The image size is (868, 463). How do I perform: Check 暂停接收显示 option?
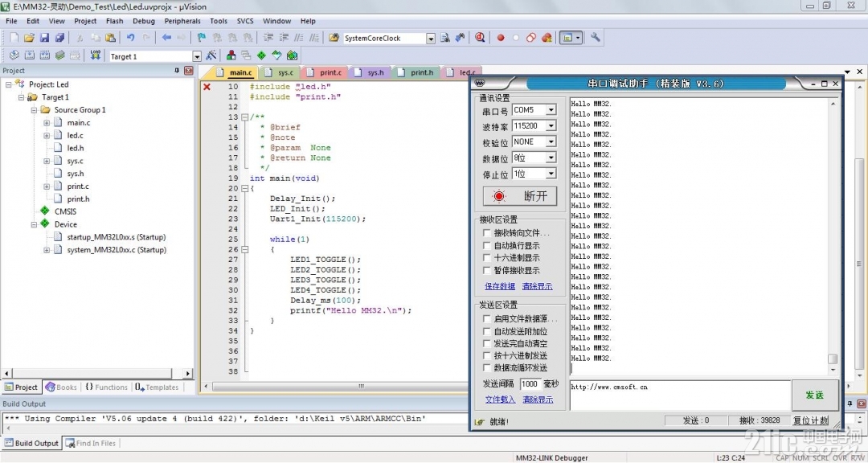click(x=486, y=270)
